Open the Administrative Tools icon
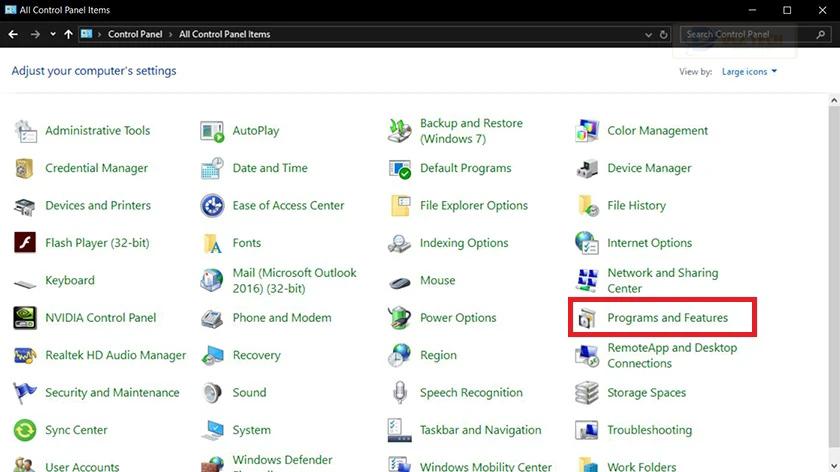 [x=25, y=131]
